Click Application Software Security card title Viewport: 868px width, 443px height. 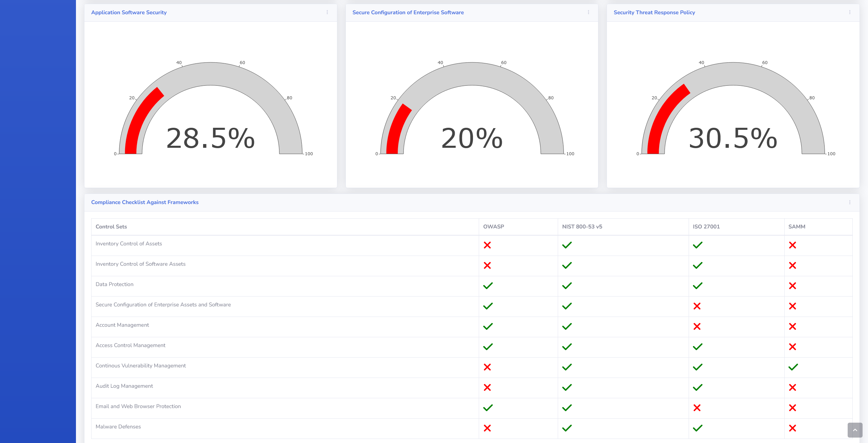(x=129, y=13)
